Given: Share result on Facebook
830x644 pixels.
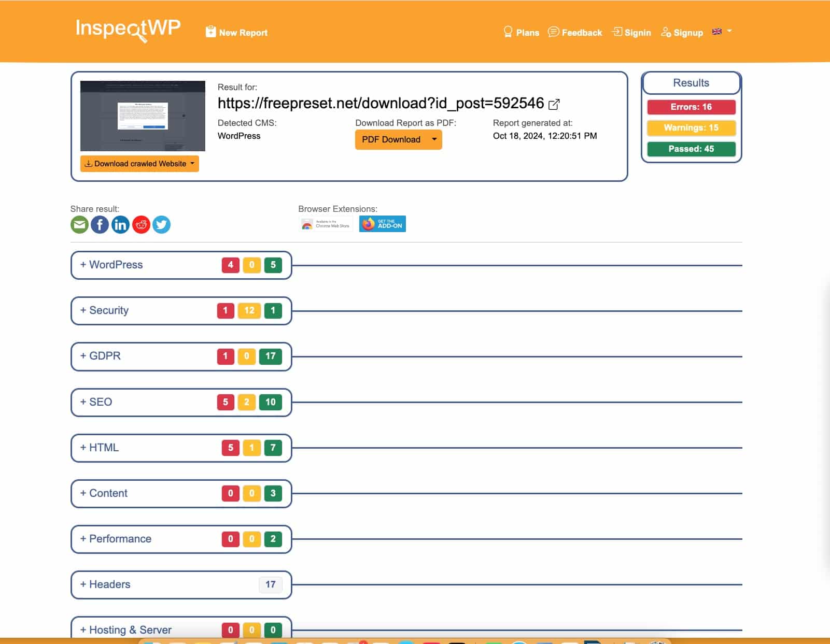Looking at the screenshot, I should pyautogui.click(x=100, y=224).
